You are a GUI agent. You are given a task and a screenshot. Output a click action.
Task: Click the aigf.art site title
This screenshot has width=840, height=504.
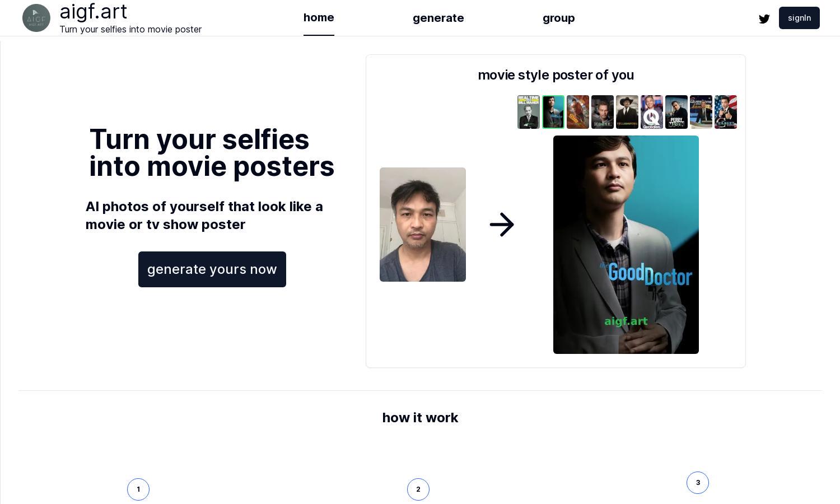(x=94, y=12)
